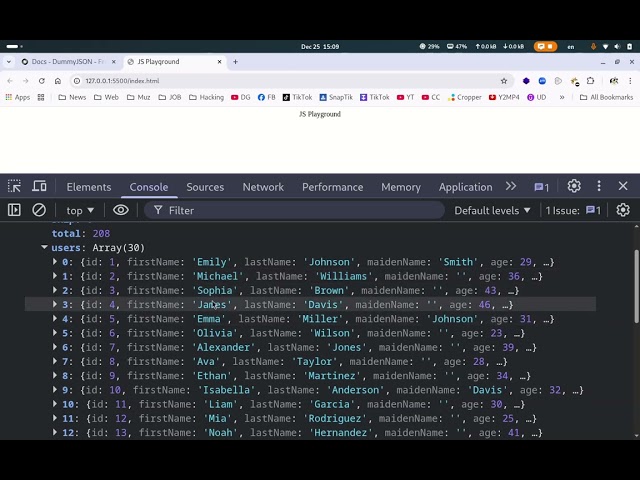Image resolution: width=640 pixels, height=480 pixels.
Task: Expand user entry 2 Sophia Brown
Action: point(55,290)
